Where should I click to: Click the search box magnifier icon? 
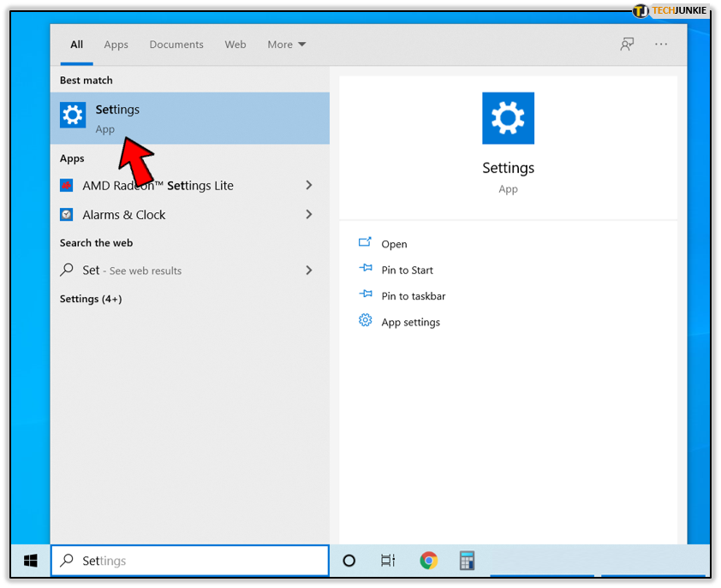67,560
